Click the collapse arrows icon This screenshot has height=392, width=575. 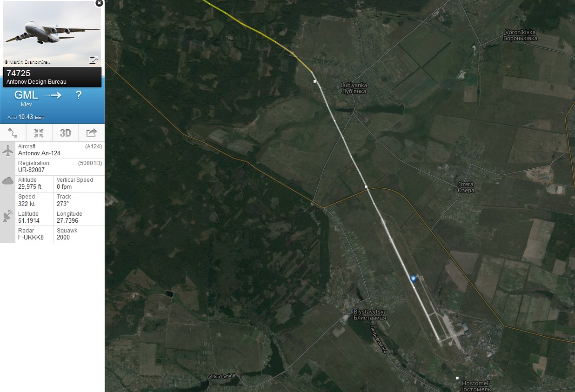pyautogui.click(x=39, y=133)
